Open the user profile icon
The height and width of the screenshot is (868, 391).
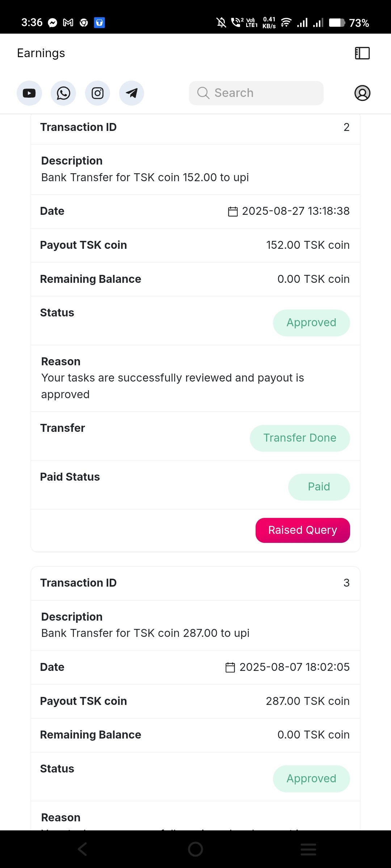[x=362, y=93]
